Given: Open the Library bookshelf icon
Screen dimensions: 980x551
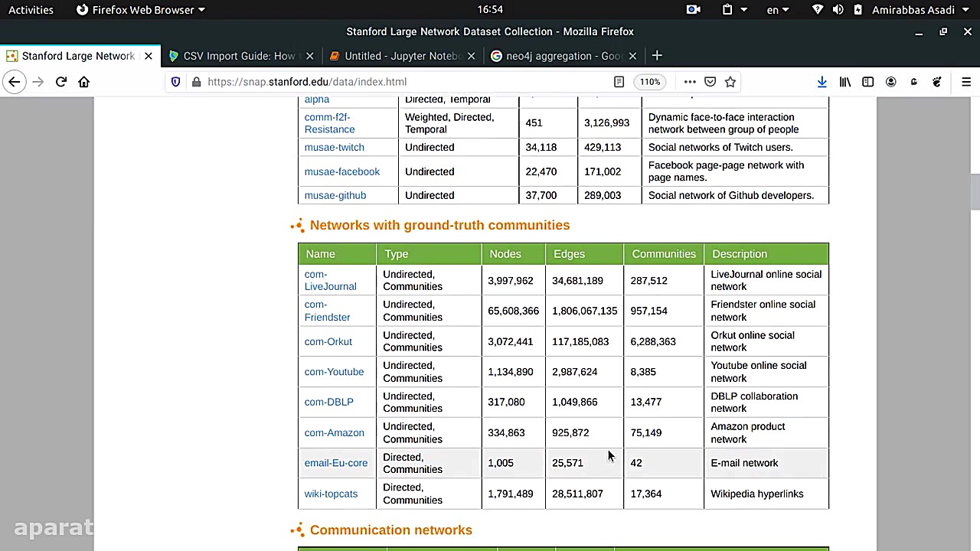Looking at the screenshot, I should (845, 82).
